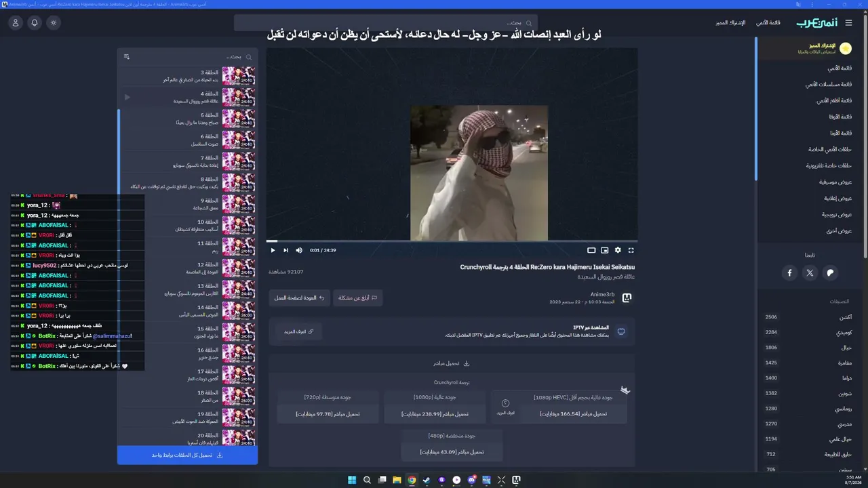Click the IPTV اعرف المزيد link button
Viewport: 868px width, 488px height.
[x=299, y=331]
